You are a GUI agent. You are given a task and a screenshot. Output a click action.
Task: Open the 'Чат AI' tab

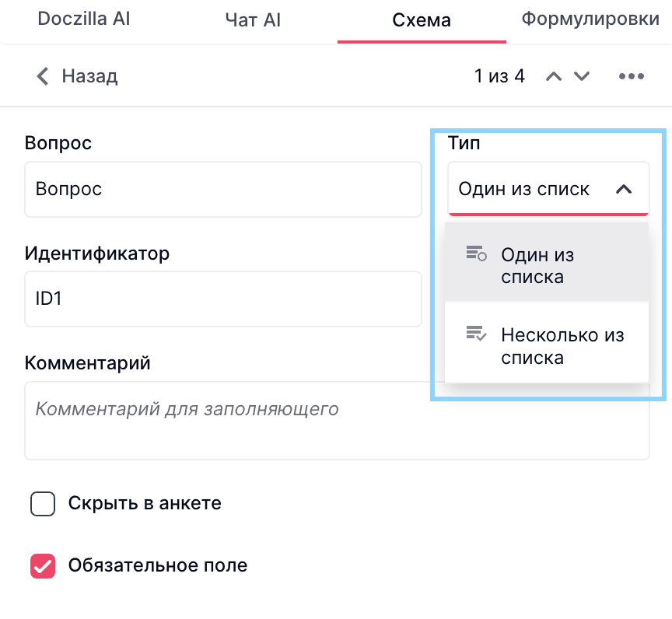253,20
